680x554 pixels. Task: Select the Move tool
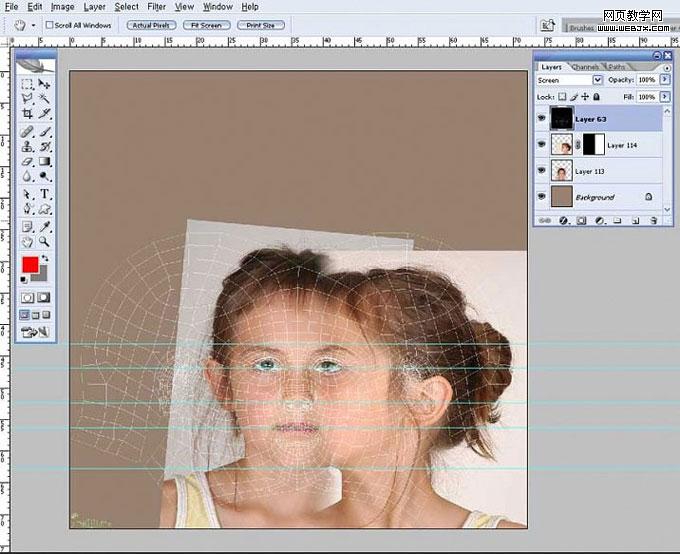[x=44, y=84]
